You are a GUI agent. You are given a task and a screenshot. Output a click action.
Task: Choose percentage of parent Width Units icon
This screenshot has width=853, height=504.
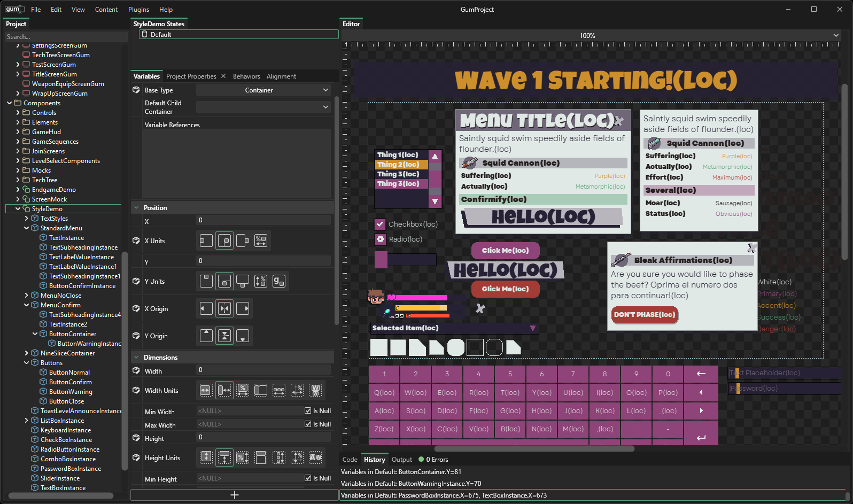pyautogui.click(x=243, y=390)
